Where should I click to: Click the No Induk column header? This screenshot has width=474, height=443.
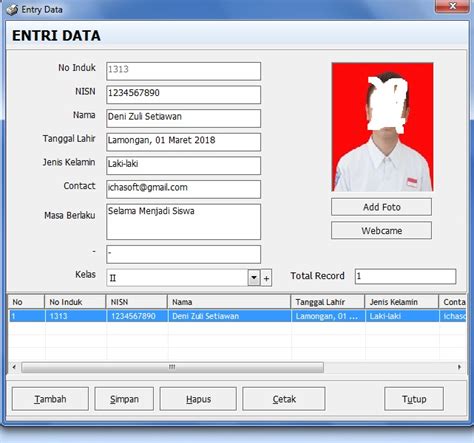tap(75, 302)
